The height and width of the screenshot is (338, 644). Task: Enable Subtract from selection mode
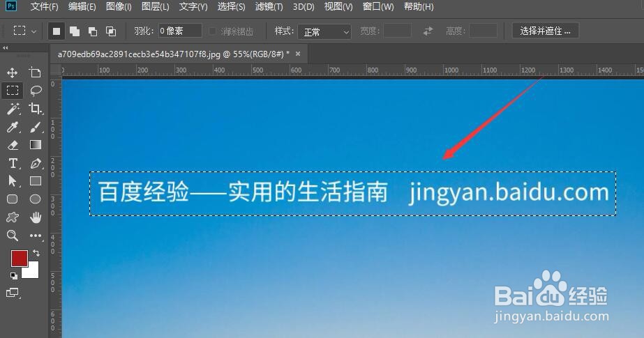(x=93, y=31)
